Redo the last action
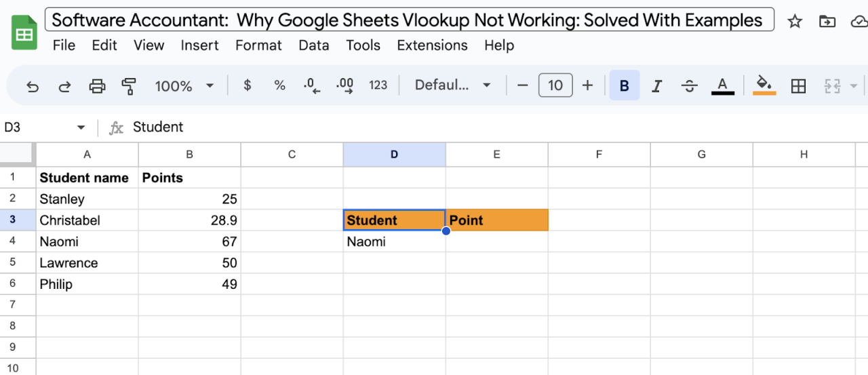The image size is (868, 375). 65,86
